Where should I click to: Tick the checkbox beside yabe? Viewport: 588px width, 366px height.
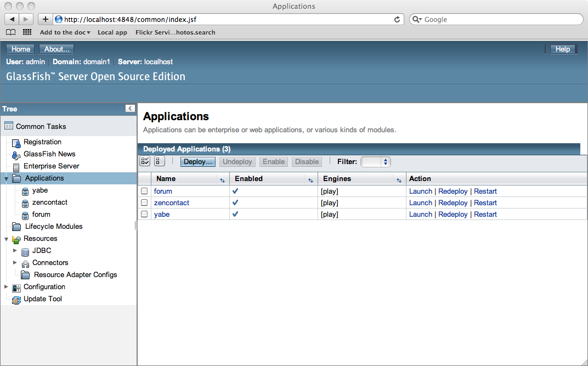pos(144,215)
